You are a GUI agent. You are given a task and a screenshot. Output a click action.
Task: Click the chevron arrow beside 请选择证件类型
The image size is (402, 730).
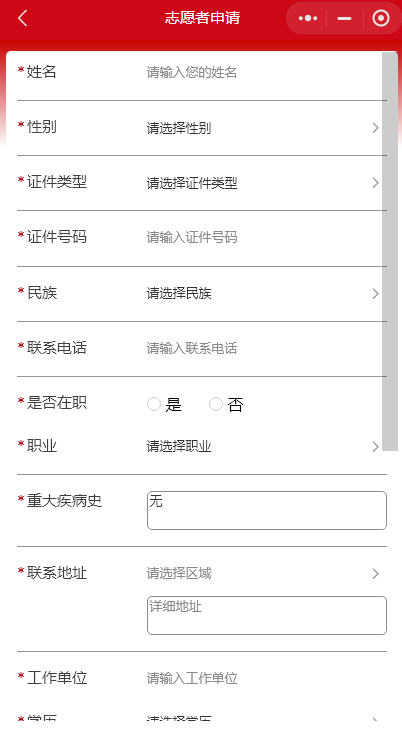tap(375, 183)
